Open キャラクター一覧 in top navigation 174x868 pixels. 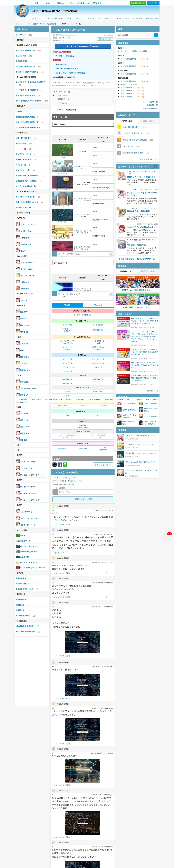pyautogui.click(x=94, y=18)
